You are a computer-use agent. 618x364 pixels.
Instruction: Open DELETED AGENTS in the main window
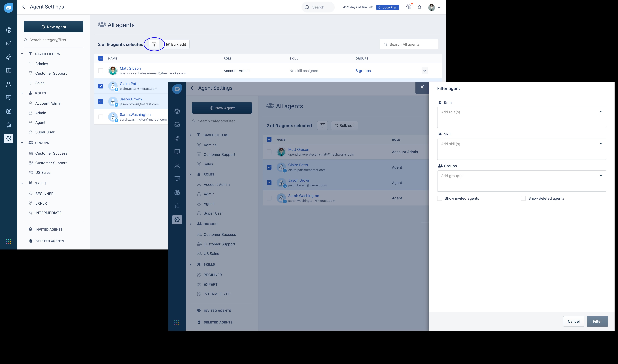tap(50, 241)
